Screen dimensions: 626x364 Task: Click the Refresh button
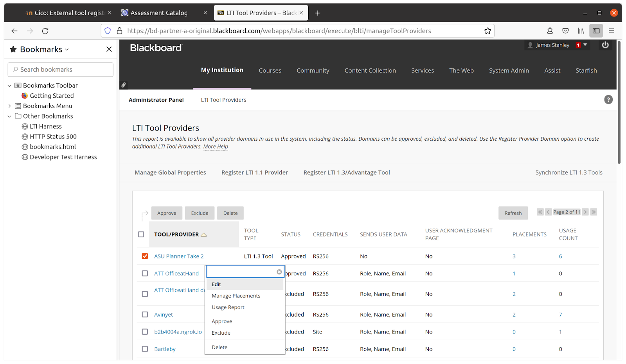click(x=513, y=213)
